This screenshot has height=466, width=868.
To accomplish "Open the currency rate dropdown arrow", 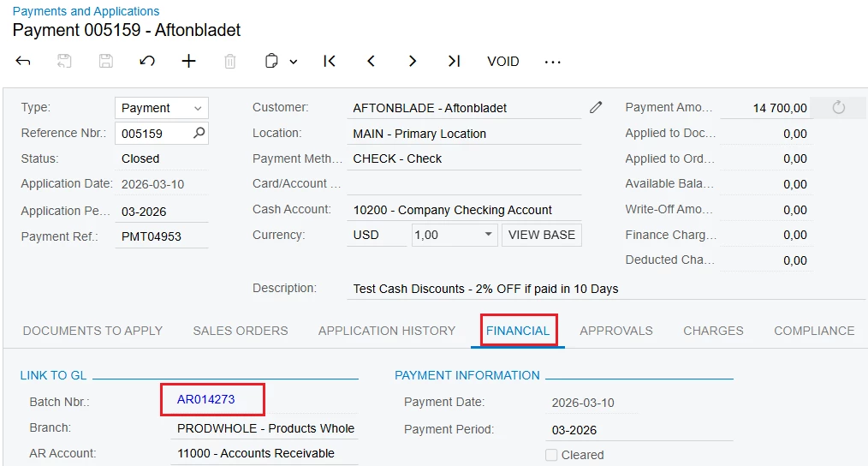I will (x=488, y=235).
